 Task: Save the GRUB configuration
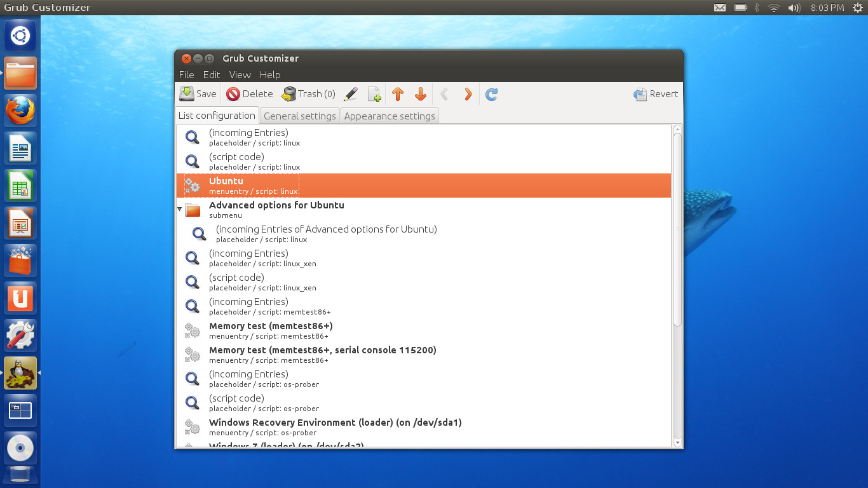pos(198,94)
